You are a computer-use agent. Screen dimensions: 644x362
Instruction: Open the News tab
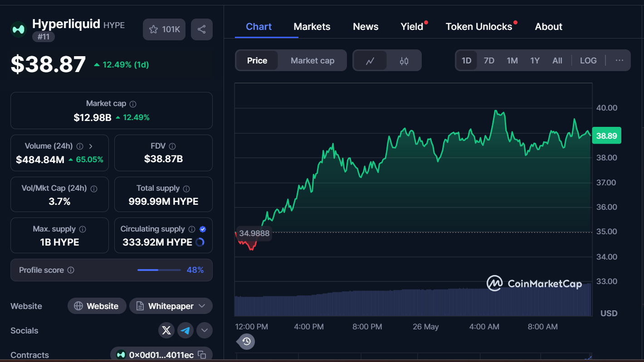coord(366,27)
